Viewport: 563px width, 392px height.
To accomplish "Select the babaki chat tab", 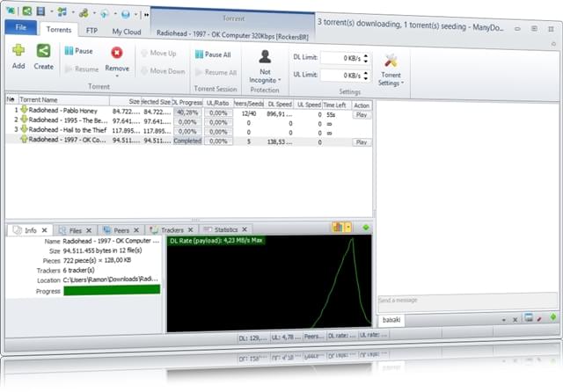I will point(391,320).
